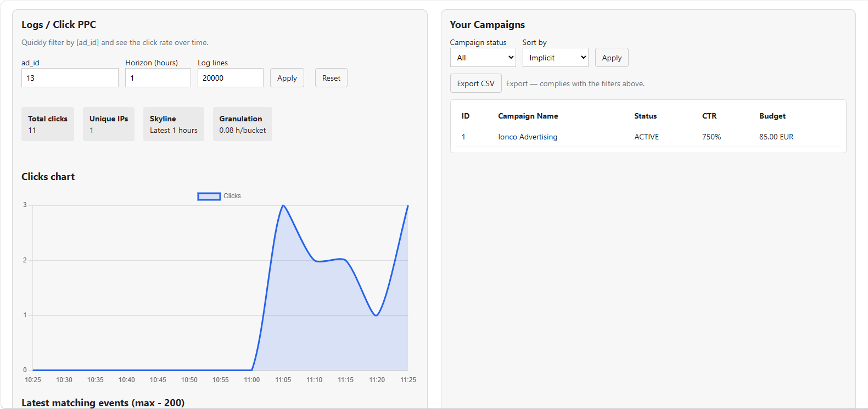Click the Skyline stat card

[173, 124]
